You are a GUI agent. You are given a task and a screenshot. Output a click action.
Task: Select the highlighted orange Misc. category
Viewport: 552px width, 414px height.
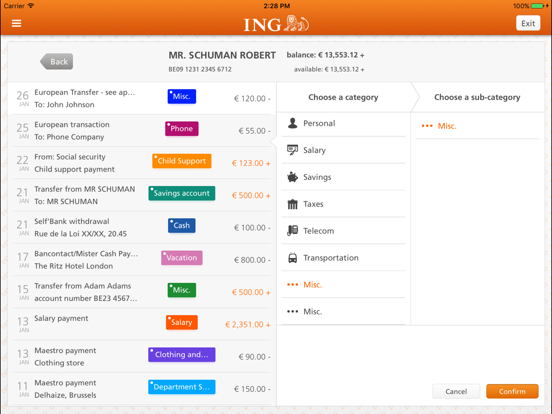point(344,284)
